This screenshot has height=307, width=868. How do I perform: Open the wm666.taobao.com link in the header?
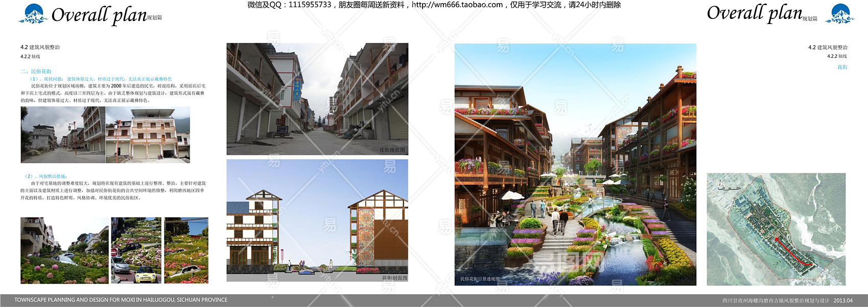pyautogui.click(x=457, y=5)
